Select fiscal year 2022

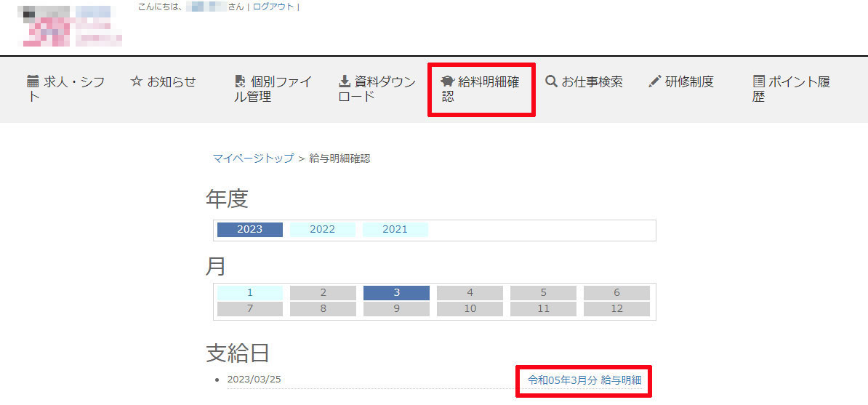coord(323,229)
